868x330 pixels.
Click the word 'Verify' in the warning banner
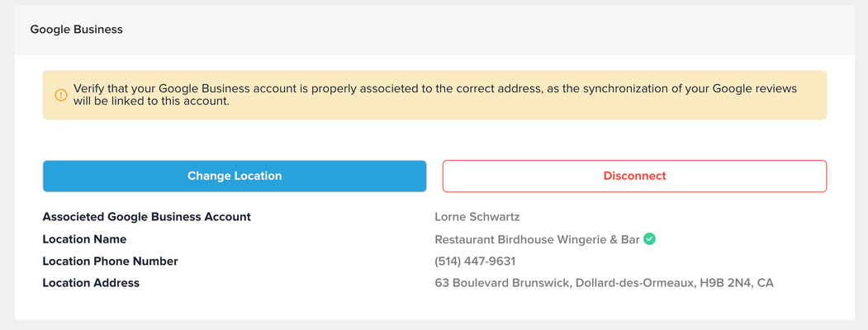pos(90,88)
